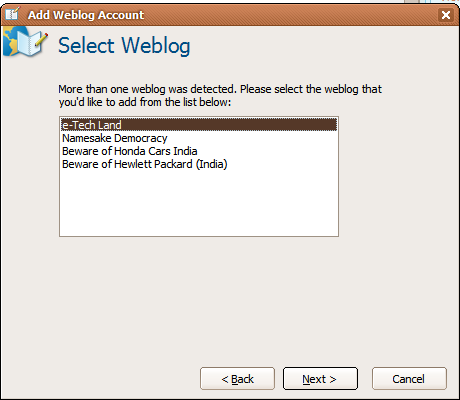Click the "More than one weblog" instruction line
Viewport: 460px width, 400px height.
(x=220, y=89)
